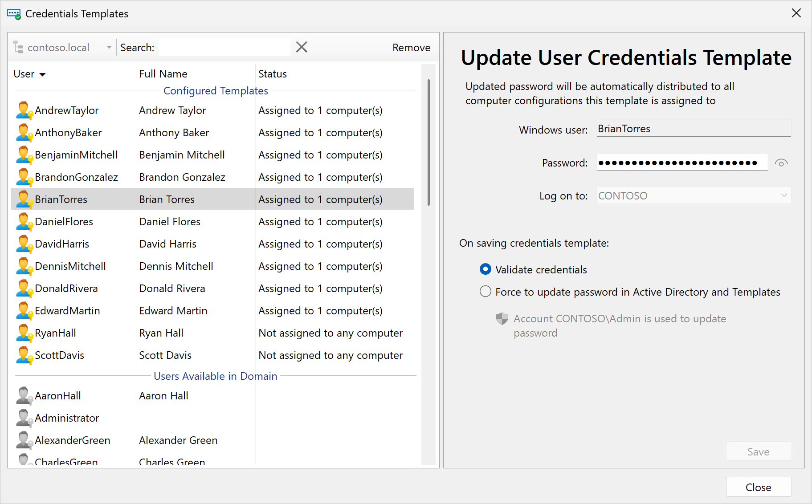
Task: Click the Status column header
Action: click(272, 74)
